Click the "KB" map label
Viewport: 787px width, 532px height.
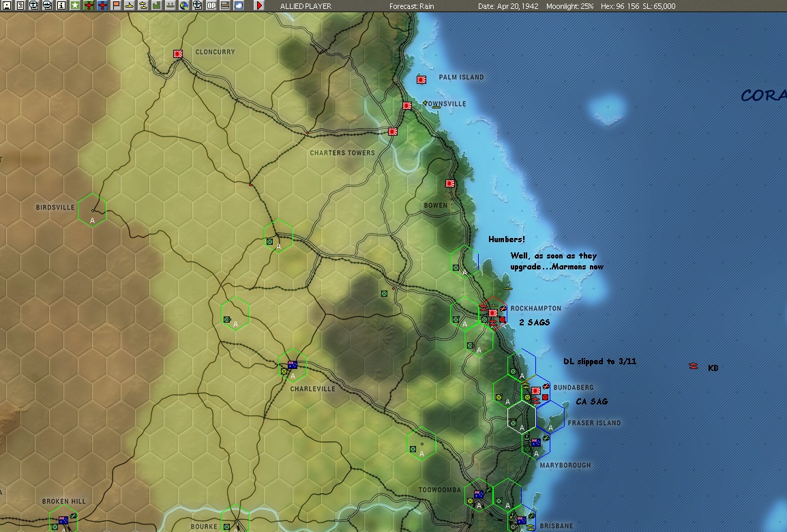[713, 368]
